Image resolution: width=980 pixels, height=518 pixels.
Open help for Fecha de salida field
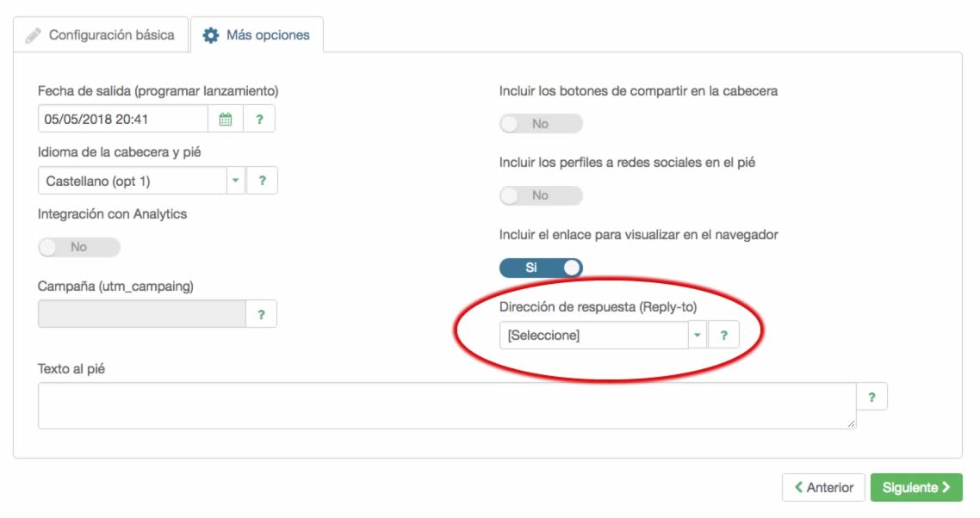click(259, 120)
